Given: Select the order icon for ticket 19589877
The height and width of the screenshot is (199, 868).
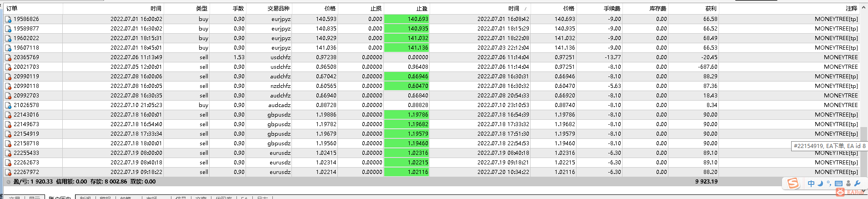Looking at the screenshot, I should click(8, 29).
